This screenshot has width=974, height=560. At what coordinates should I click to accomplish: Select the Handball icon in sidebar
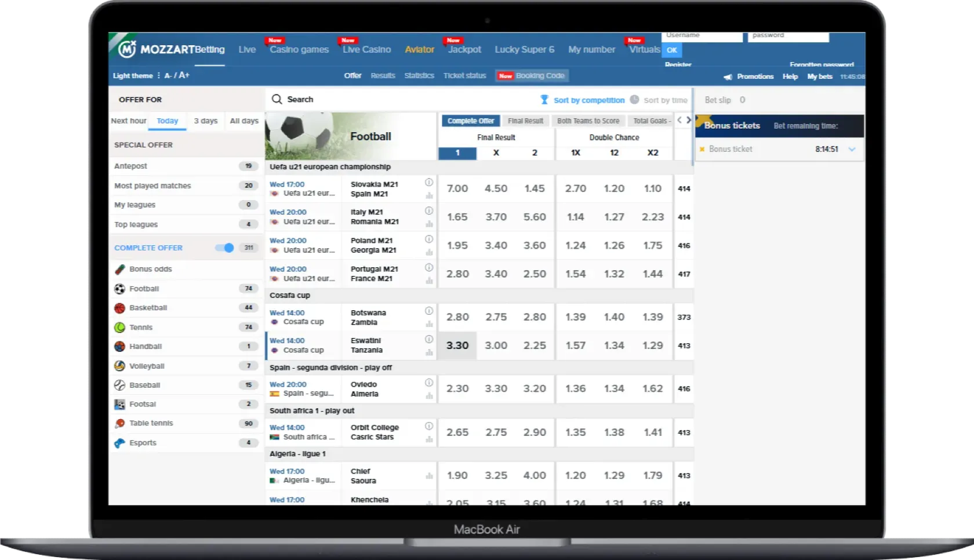click(119, 347)
